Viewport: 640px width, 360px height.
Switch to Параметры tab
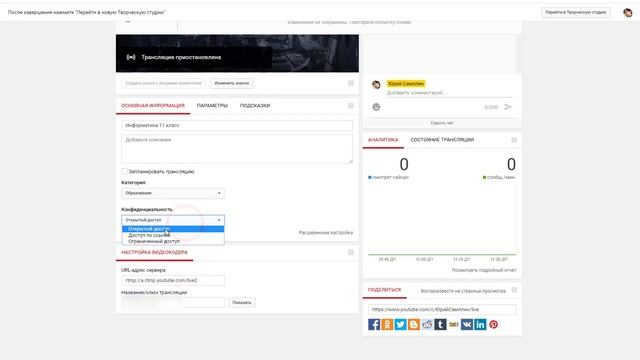[x=212, y=106]
